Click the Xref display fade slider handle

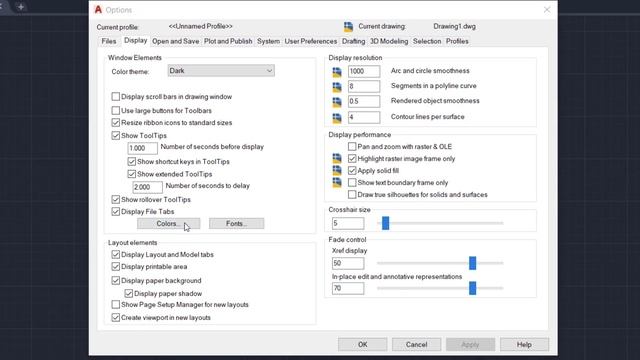(x=472, y=263)
